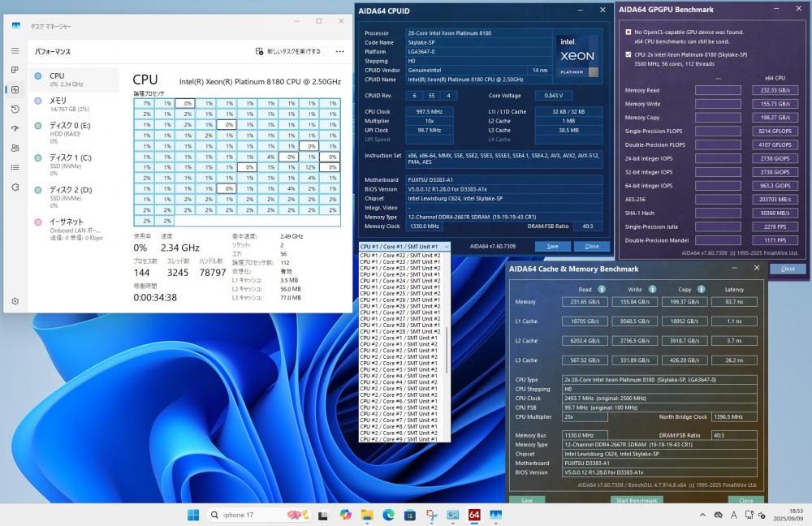Click the Core Voltage value 0.843 V
Screen dimensions: 812x526
[554, 95]
